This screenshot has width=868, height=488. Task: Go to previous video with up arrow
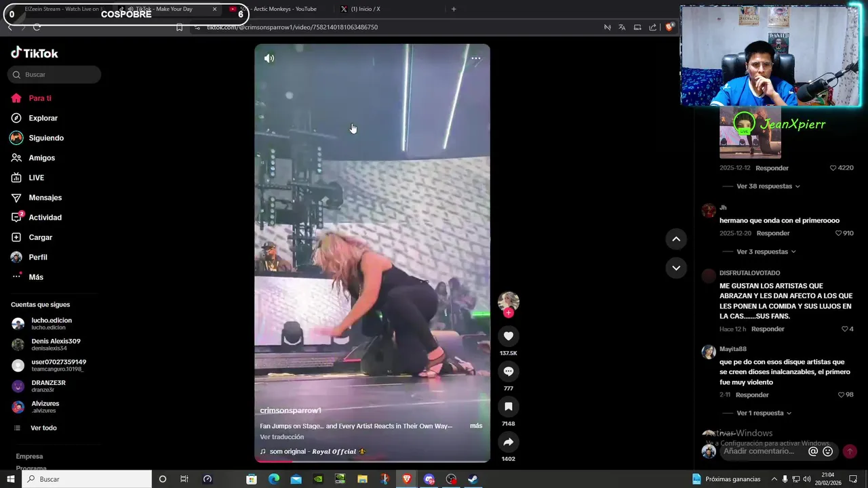pos(676,239)
